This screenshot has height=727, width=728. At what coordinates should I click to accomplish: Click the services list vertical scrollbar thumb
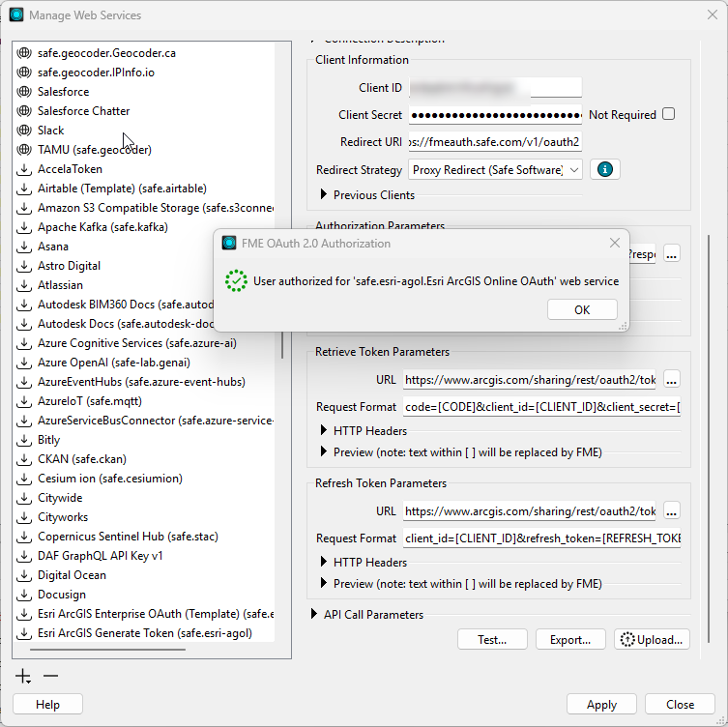(282, 345)
